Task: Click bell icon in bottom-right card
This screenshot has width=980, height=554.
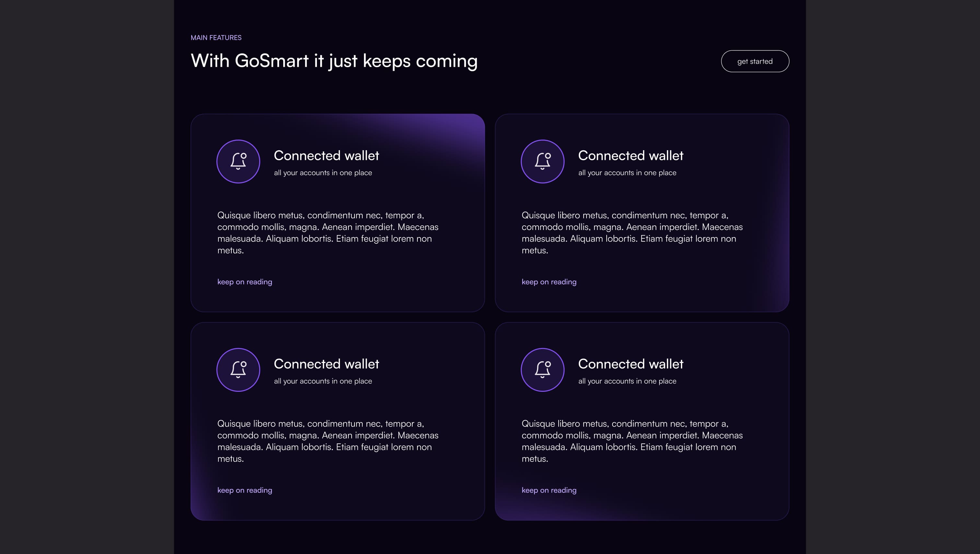Action: pyautogui.click(x=542, y=370)
